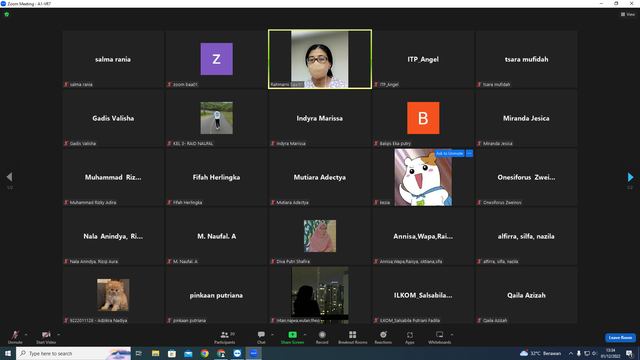
Task: Show hidden system tray icons
Action: point(571,353)
